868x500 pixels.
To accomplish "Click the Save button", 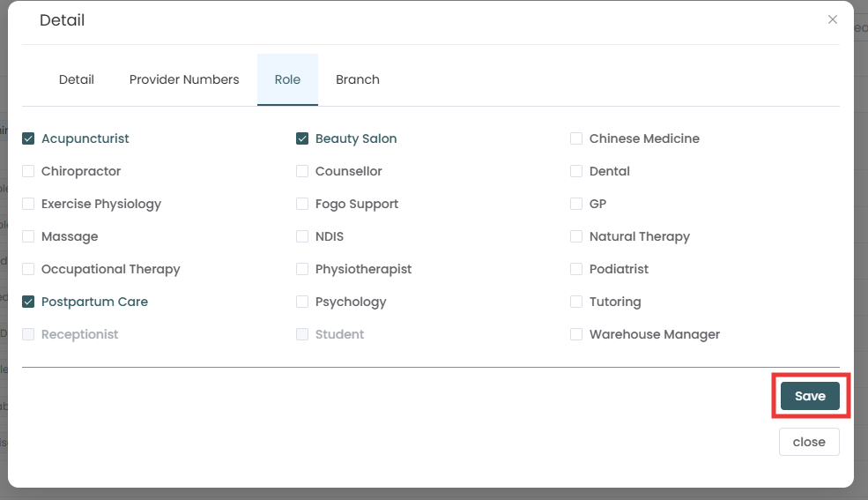I will click(x=809, y=396).
